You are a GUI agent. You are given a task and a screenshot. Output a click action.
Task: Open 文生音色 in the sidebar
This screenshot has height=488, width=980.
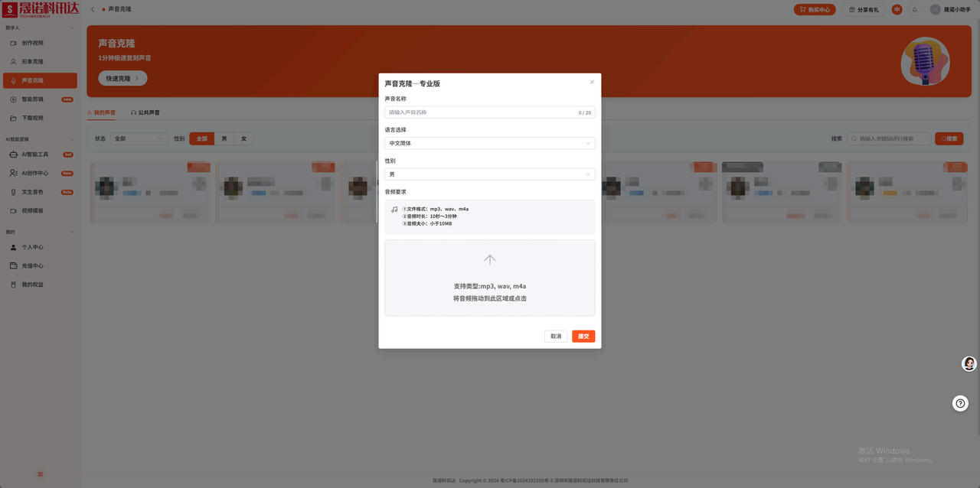pyautogui.click(x=40, y=192)
